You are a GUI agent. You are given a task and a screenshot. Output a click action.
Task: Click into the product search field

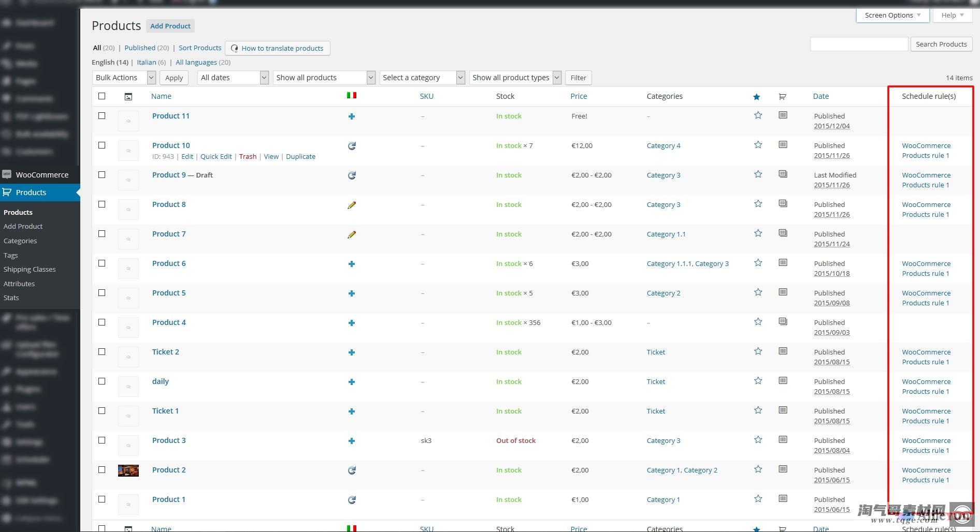[859, 44]
